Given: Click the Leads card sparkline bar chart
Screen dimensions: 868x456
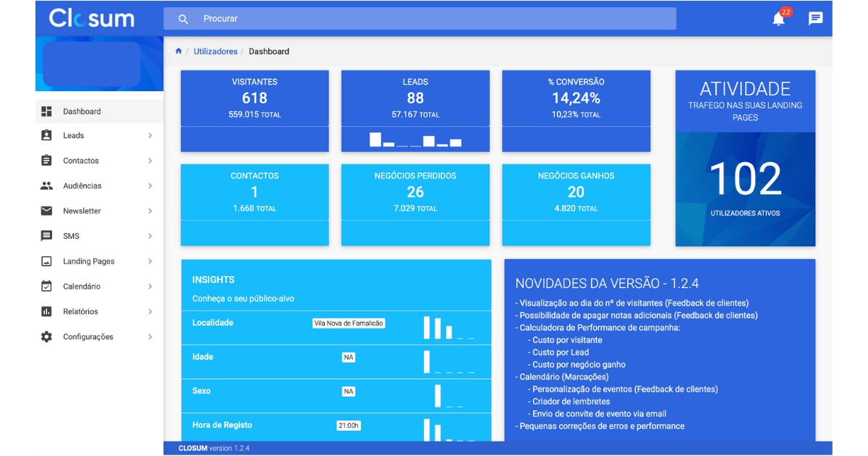Looking at the screenshot, I should 415,140.
